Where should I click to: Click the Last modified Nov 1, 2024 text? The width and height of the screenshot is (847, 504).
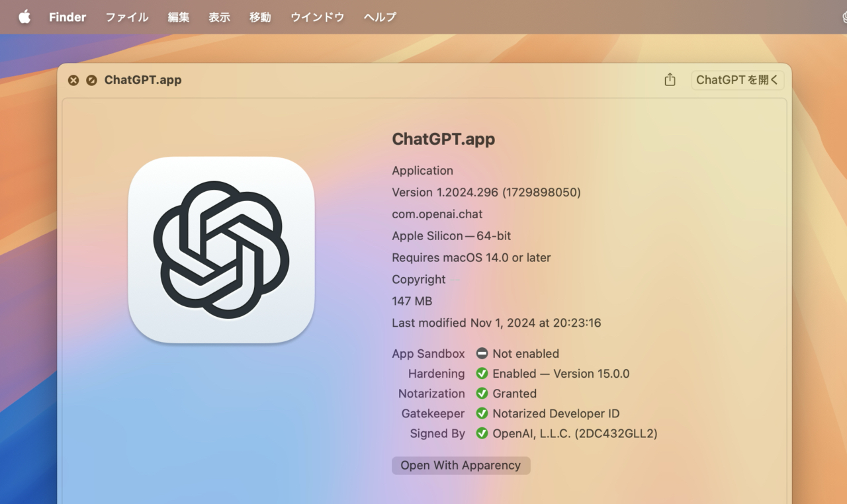coord(496,323)
